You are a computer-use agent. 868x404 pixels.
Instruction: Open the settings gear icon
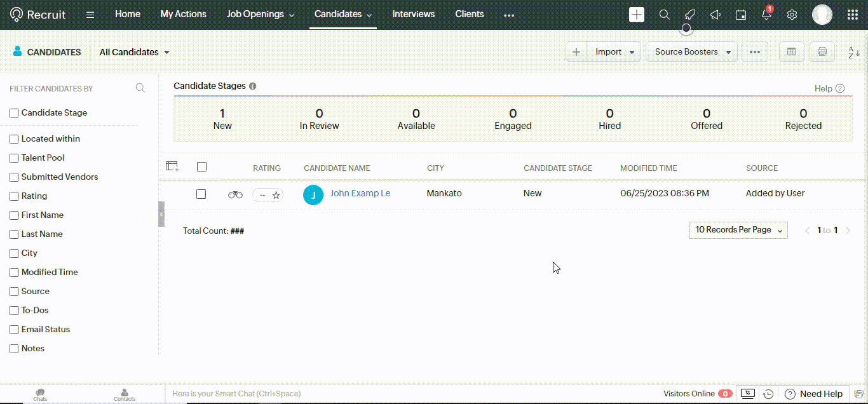point(792,15)
